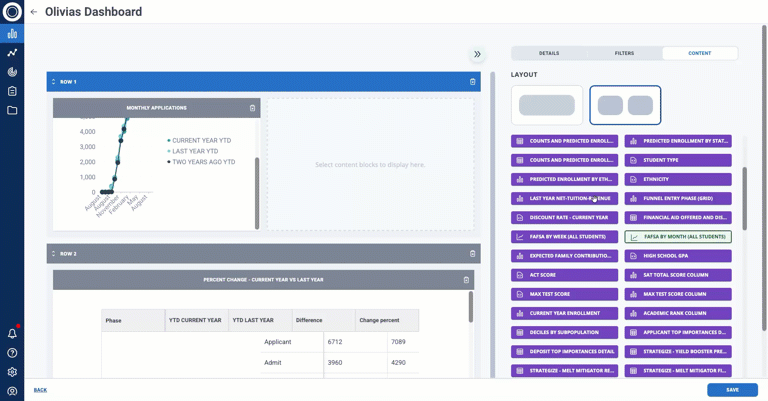The width and height of the screenshot is (768, 401).
Task: Select the Row 2 header bar
Action: pyautogui.click(x=264, y=254)
